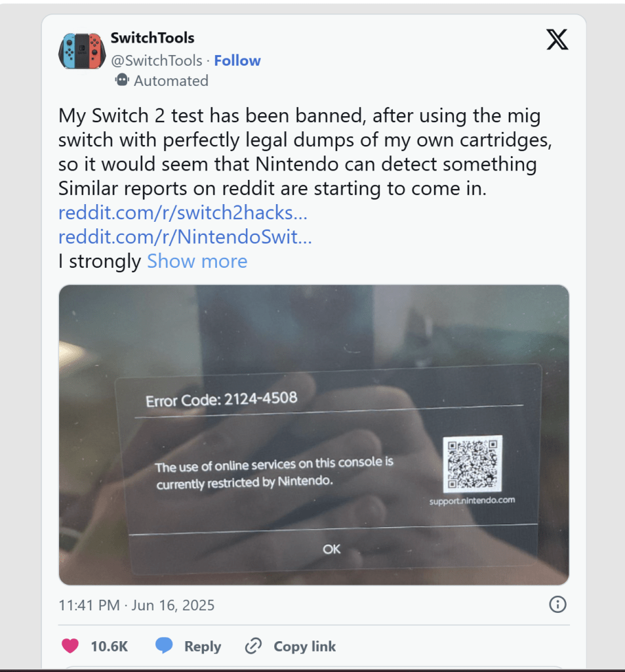The width and height of the screenshot is (625, 672).
Task: Click the chain icon for Copy link
Action: 253,646
